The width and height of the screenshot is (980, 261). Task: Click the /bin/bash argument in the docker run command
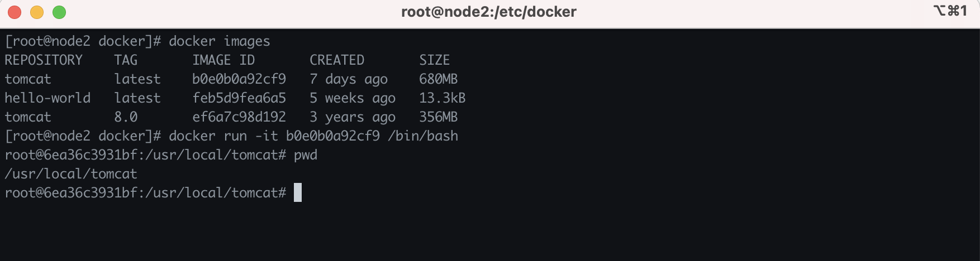point(423,136)
